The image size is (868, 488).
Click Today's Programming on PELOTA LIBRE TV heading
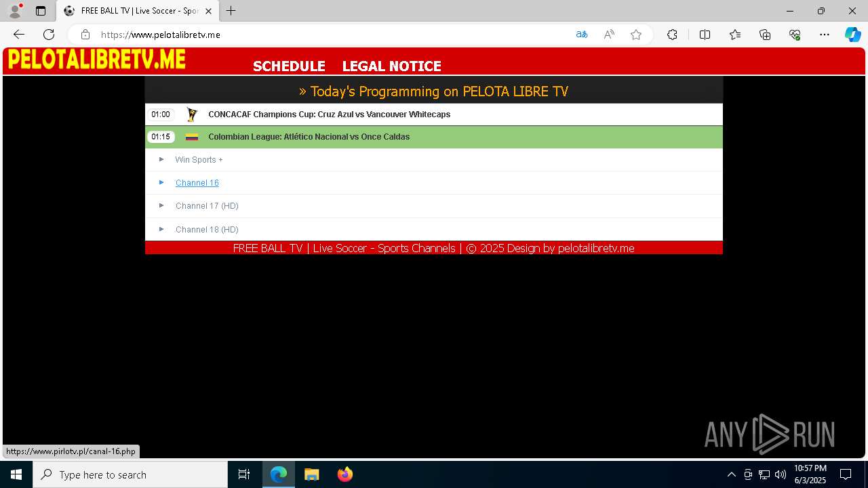click(x=433, y=91)
